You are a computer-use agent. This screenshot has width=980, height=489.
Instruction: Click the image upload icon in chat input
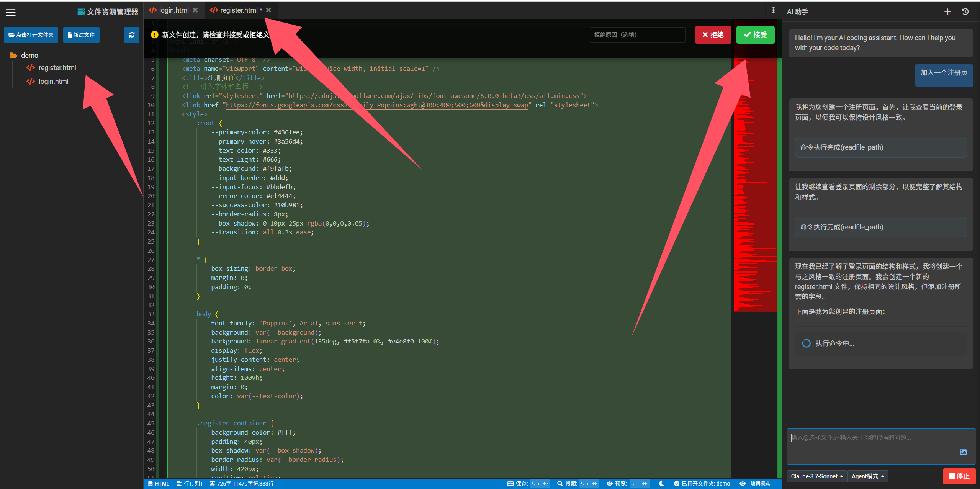(x=963, y=452)
